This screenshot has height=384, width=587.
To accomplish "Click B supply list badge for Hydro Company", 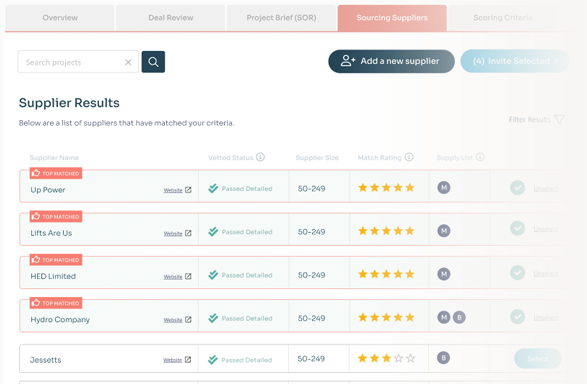I will (459, 317).
